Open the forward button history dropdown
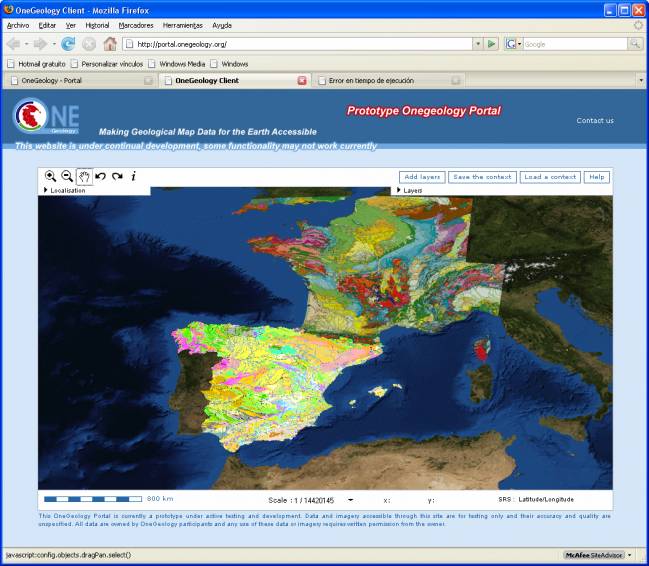 pyautogui.click(x=53, y=43)
